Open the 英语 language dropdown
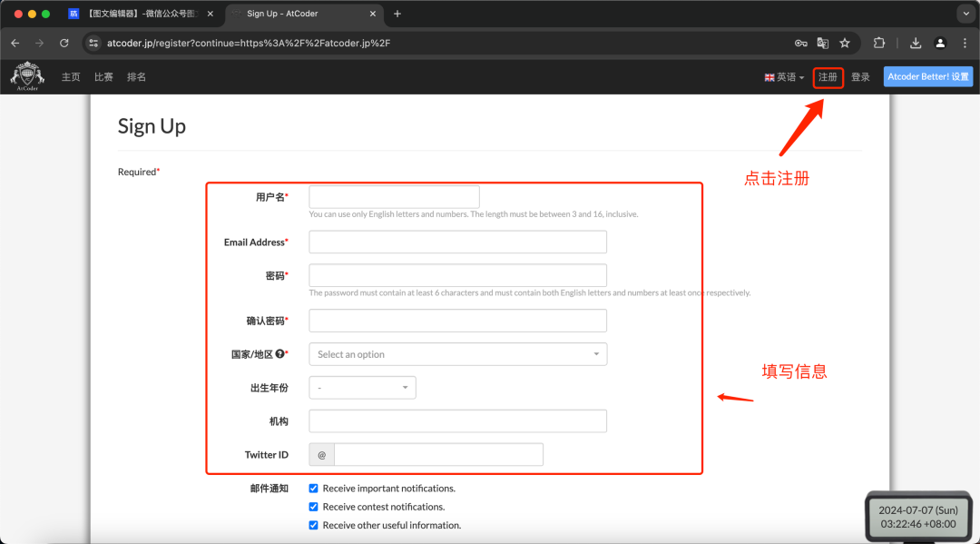This screenshot has height=544, width=980. 783,76
